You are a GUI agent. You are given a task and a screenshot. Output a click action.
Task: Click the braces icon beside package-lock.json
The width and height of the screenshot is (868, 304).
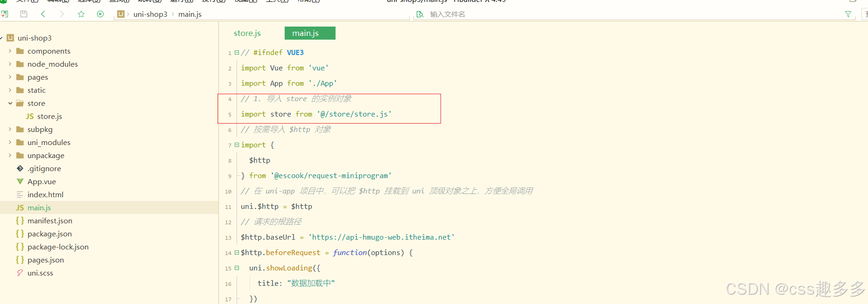click(x=20, y=247)
